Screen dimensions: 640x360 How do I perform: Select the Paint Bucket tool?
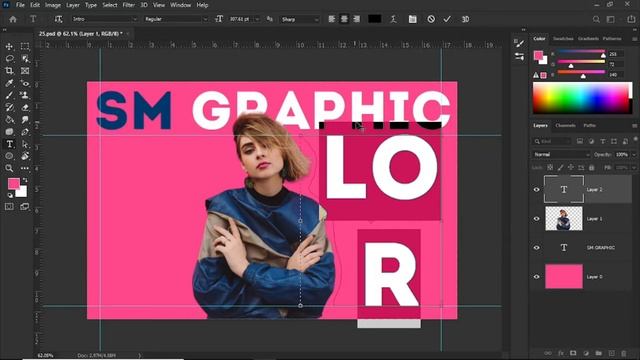(x=9, y=120)
